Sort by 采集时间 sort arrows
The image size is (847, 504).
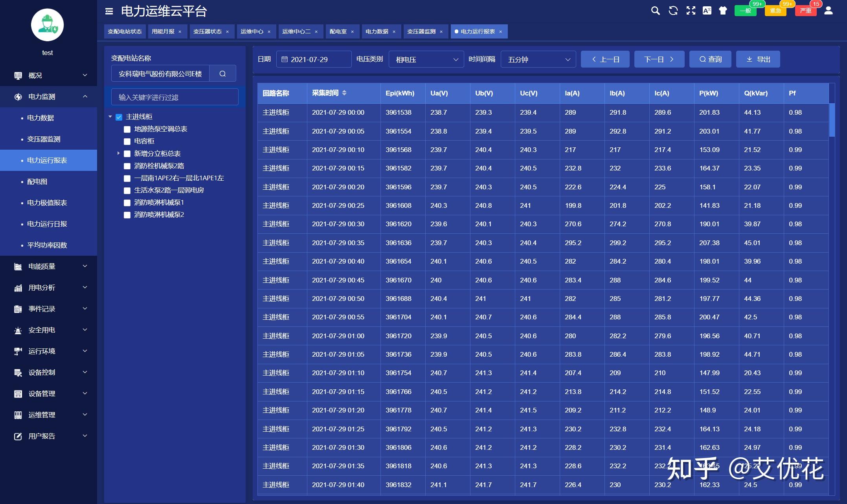pyautogui.click(x=344, y=93)
